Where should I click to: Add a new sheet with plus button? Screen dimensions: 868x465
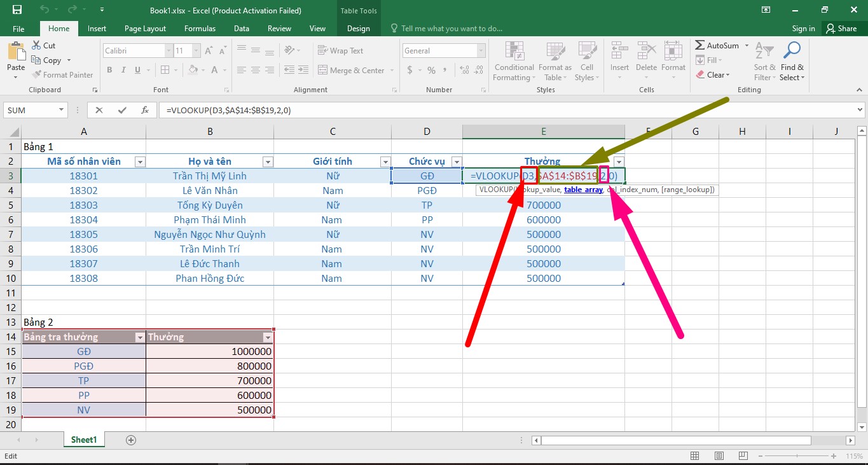131,440
